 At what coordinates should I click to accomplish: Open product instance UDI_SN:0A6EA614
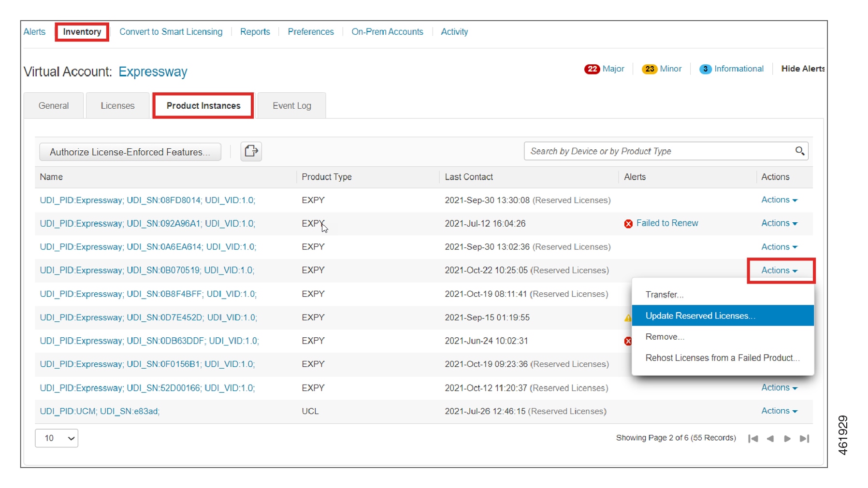click(148, 247)
